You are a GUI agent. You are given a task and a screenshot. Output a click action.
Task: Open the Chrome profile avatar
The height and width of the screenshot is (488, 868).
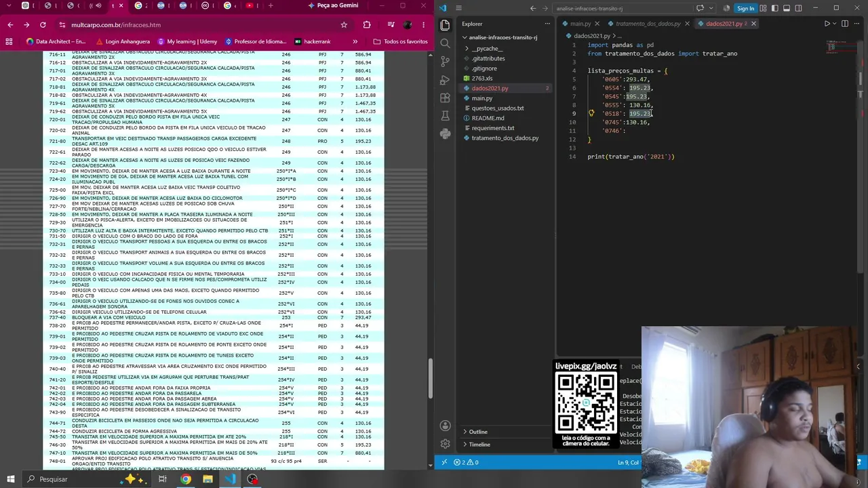click(407, 25)
